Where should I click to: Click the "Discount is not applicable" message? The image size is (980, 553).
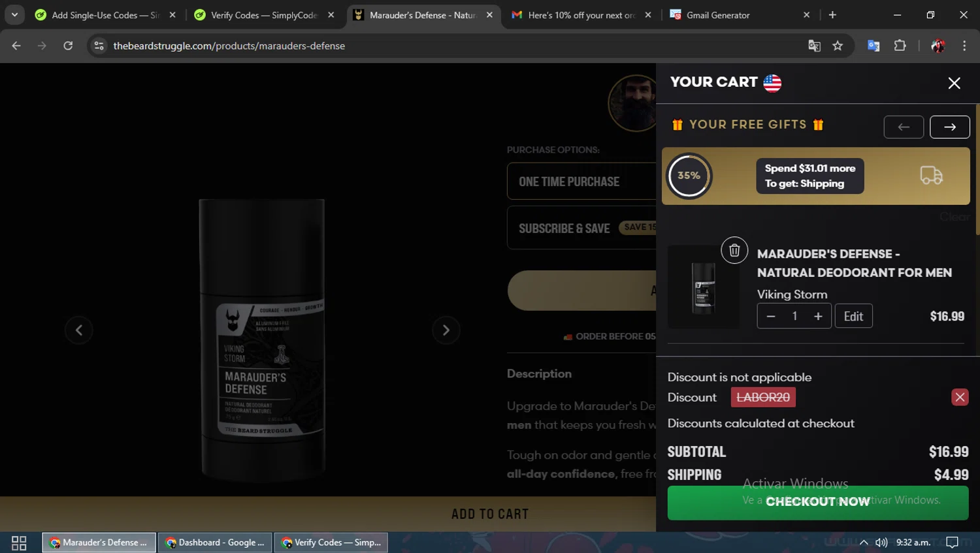[x=740, y=377]
